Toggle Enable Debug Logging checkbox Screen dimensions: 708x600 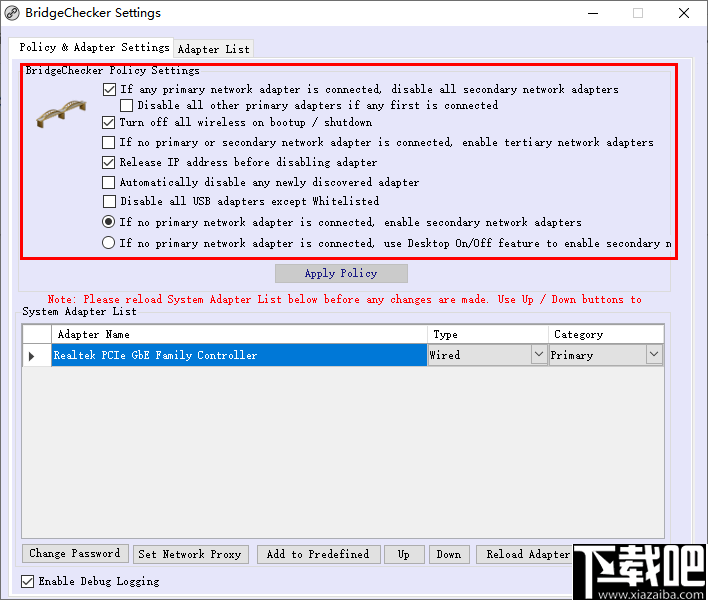[28, 581]
